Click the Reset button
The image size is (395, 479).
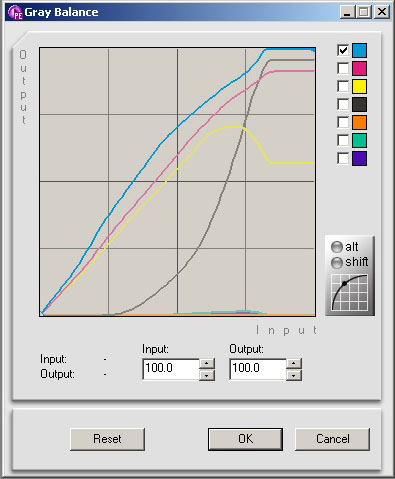107,439
